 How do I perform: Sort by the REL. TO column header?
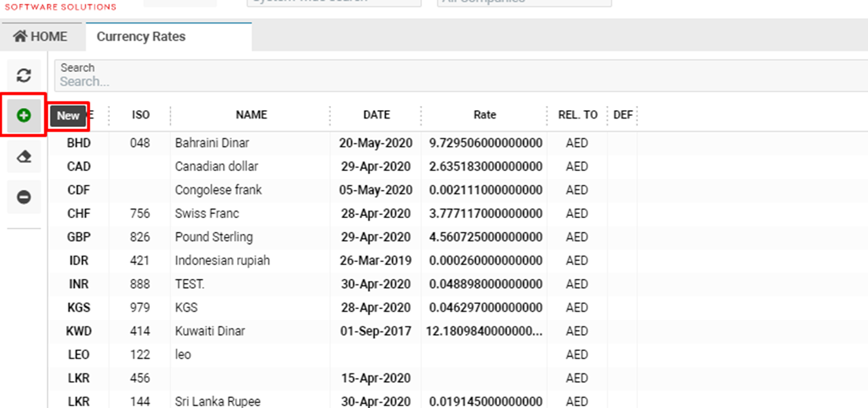577,115
